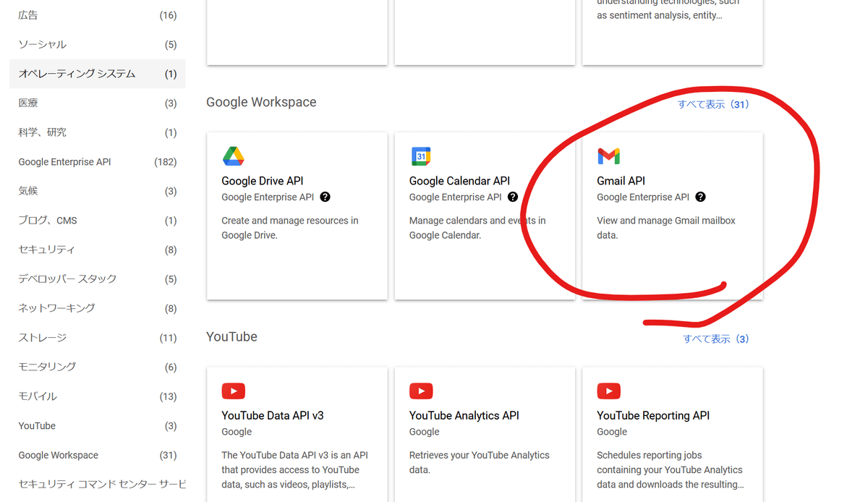Filter by ソーシャル category
868x502 pixels.
click(x=98, y=45)
